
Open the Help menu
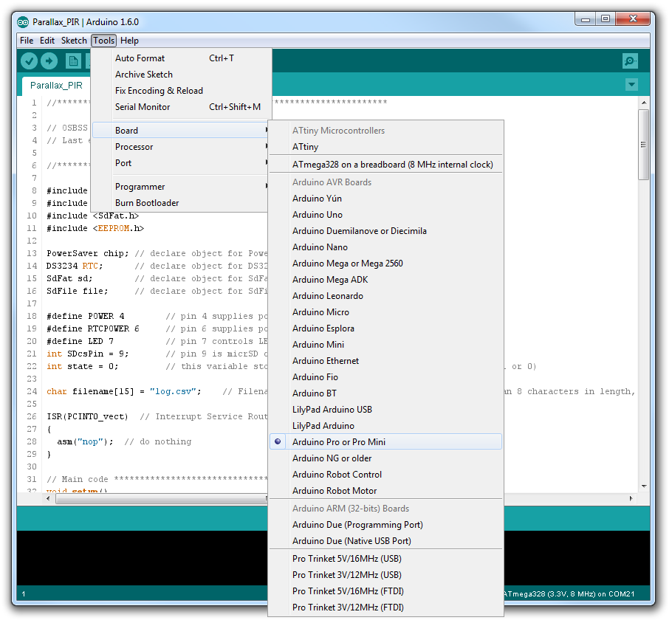129,41
